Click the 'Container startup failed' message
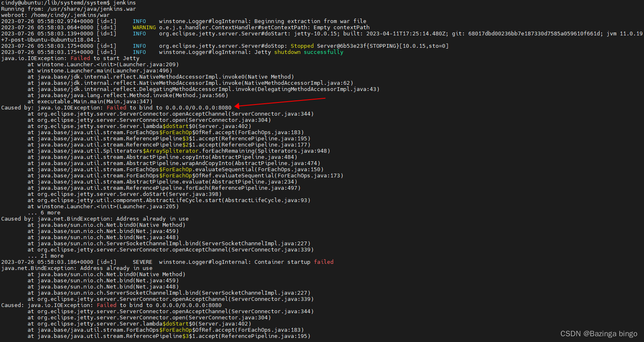 coord(294,262)
